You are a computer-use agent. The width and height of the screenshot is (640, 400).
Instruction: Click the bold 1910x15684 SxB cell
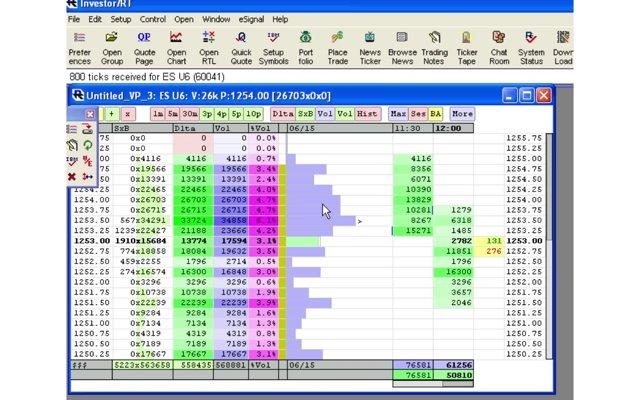tap(141, 241)
